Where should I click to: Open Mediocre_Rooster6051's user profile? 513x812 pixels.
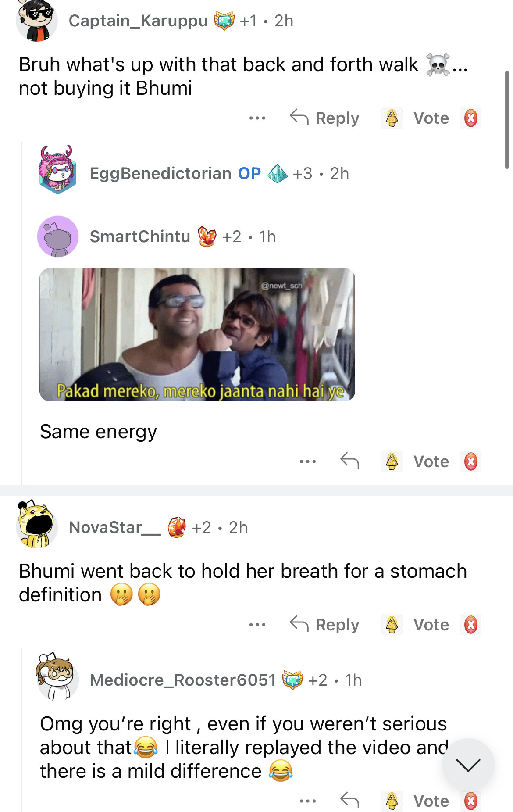click(183, 680)
